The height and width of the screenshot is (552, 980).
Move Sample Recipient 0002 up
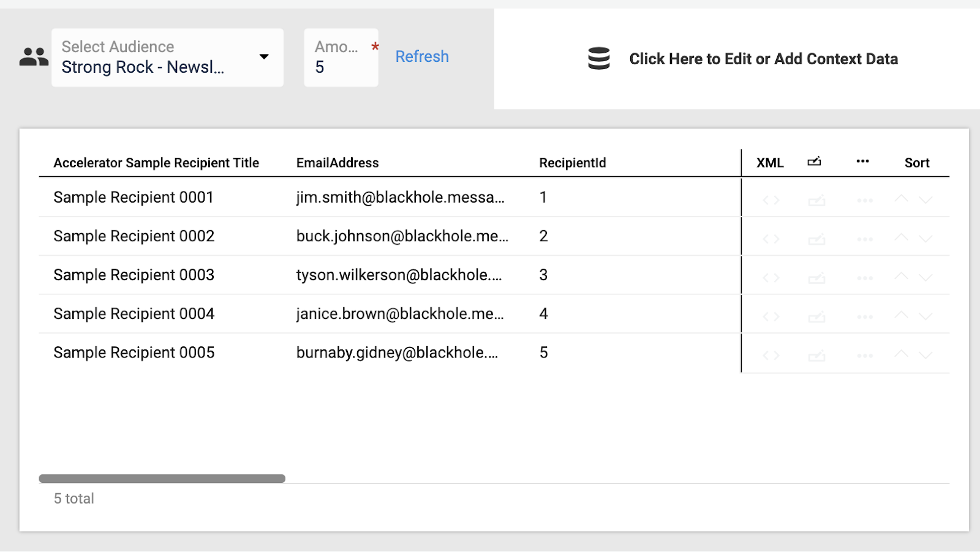pyautogui.click(x=901, y=237)
